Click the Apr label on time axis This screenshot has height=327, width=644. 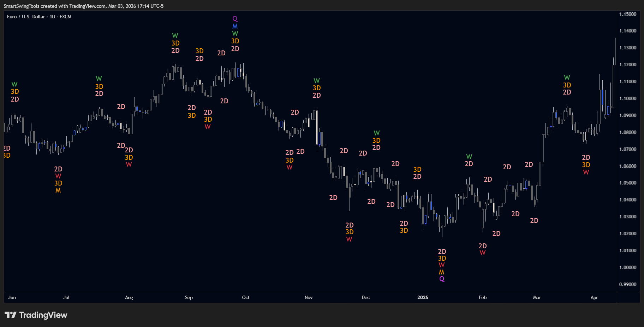pos(594,297)
